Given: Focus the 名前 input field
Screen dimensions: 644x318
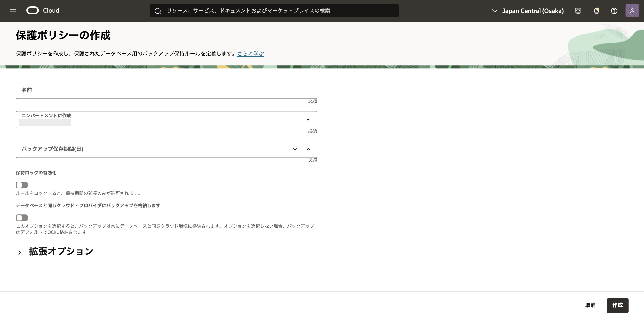Looking at the screenshot, I should pos(166,90).
